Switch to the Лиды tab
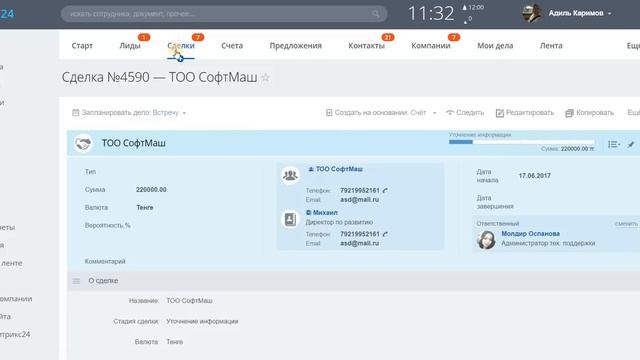640x360 pixels. 130,46
